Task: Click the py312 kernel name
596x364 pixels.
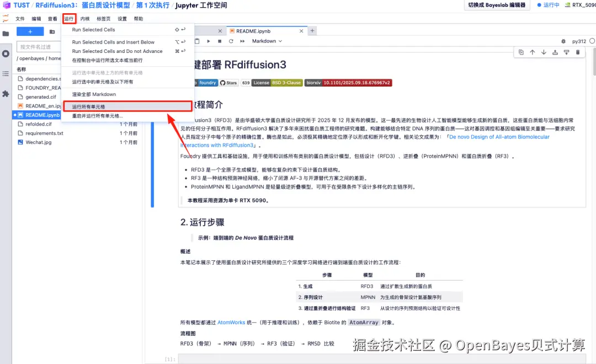Action: (579, 41)
